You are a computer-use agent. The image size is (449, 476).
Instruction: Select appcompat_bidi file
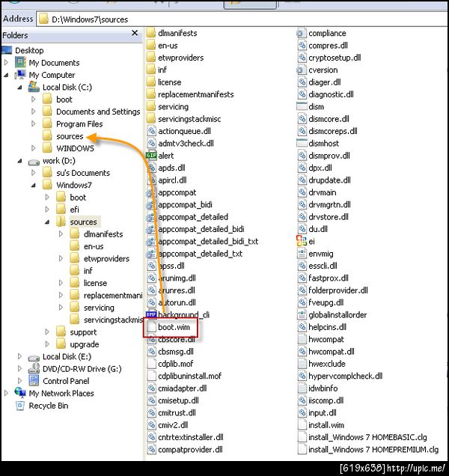pyautogui.click(x=185, y=204)
